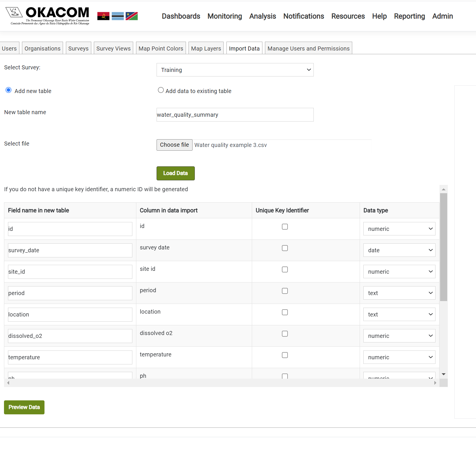Select Add data to existing table option
The width and height of the screenshot is (476, 464).
click(x=161, y=90)
